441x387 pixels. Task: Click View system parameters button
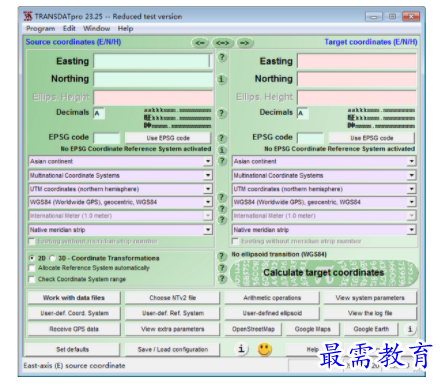click(370, 298)
